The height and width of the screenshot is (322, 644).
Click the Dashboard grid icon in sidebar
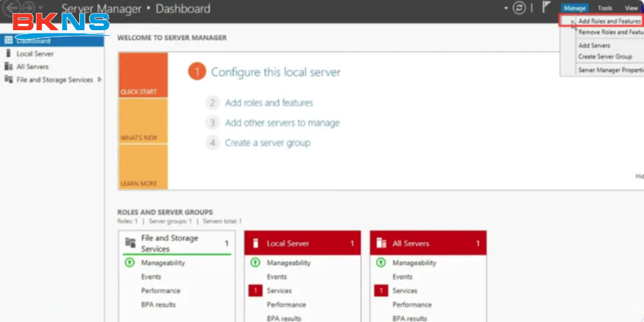[x=9, y=40]
